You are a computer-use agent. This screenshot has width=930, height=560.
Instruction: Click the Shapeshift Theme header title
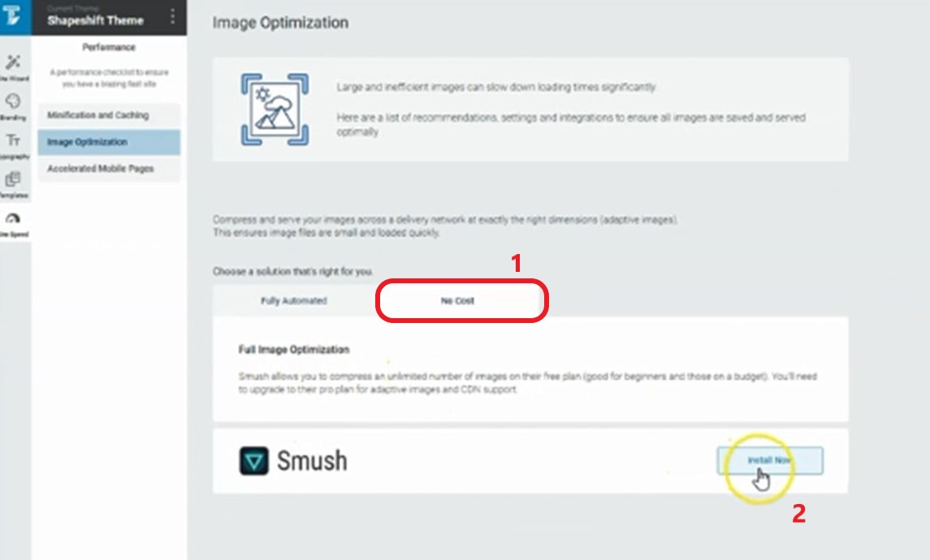(x=96, y=20)
